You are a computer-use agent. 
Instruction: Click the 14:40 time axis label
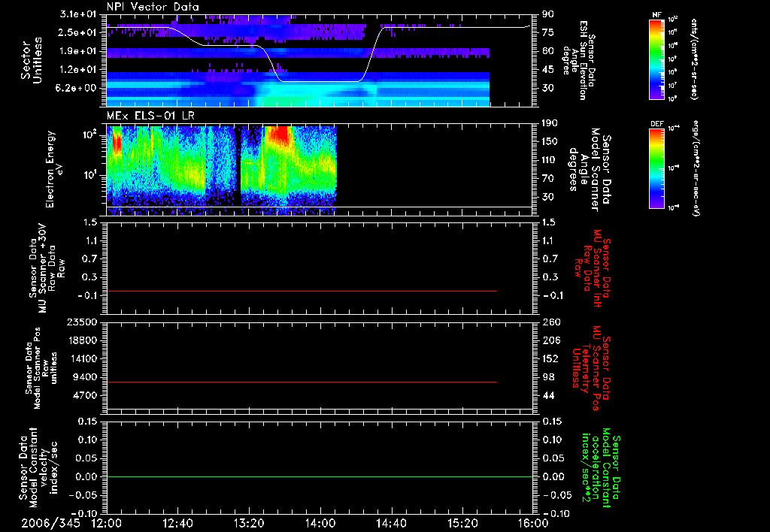(391, 523)
